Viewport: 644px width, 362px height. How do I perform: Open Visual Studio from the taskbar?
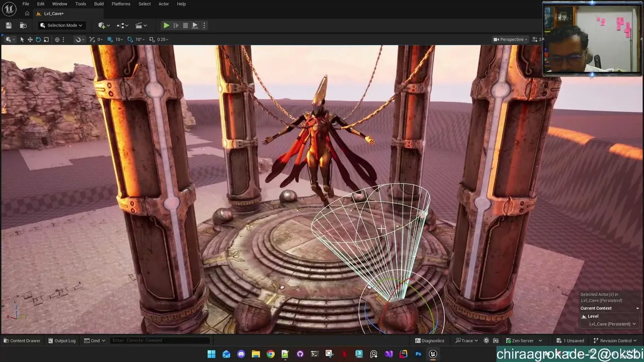pyautogui.click(x=389, y=354)
